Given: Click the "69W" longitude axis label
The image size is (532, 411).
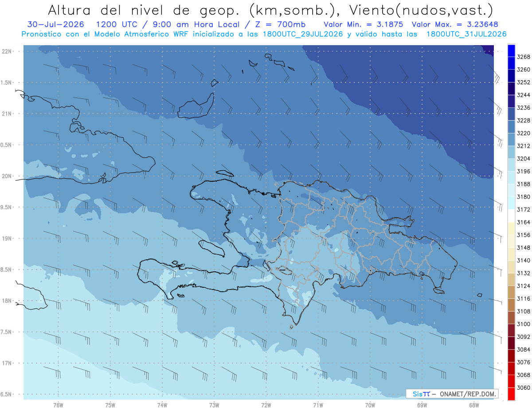Looking at the screenshot, I should 422,405.
